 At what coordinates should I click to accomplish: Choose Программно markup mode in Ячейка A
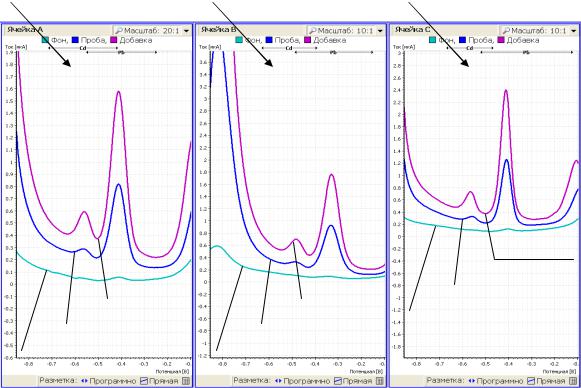tap(109, 381)
